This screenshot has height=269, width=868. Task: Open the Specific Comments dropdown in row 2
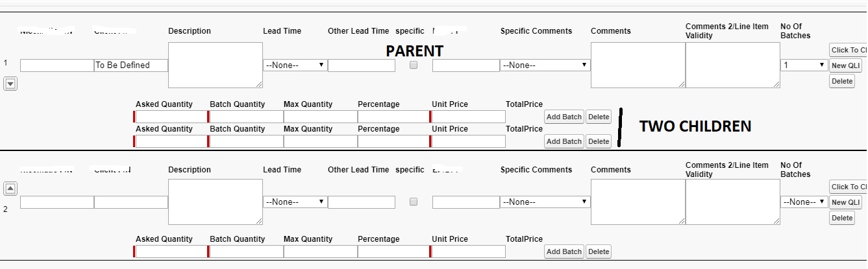545,202
